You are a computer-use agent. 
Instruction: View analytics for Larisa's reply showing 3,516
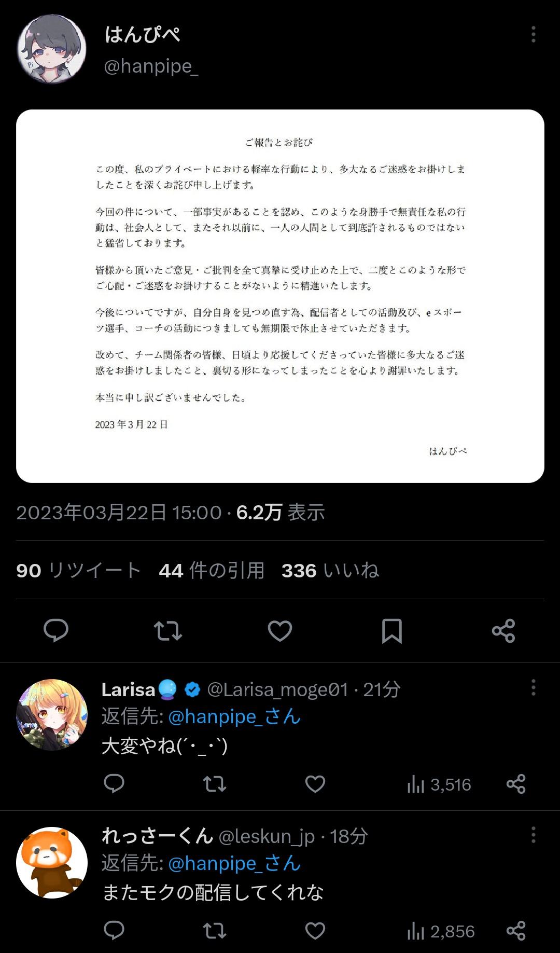click(x=439, y=784)
